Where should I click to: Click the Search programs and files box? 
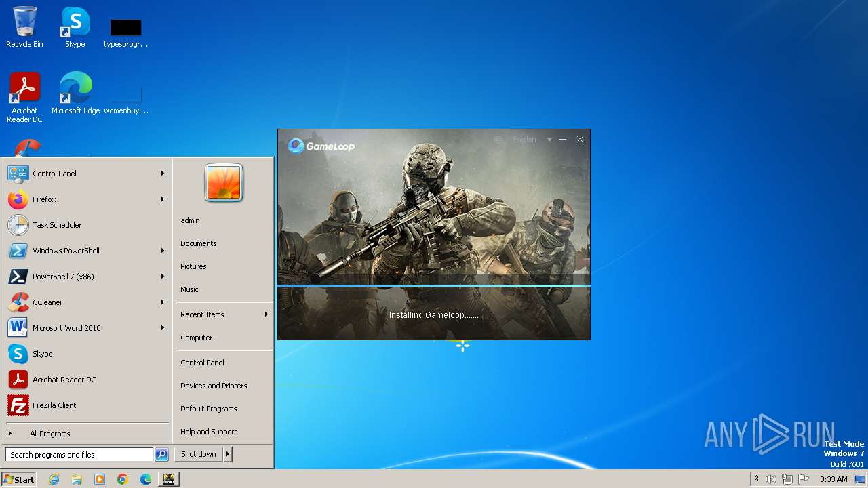coord(79,455)
